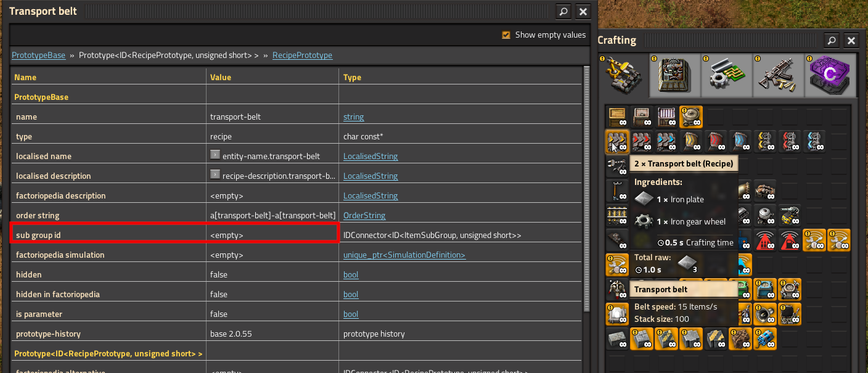The width and height of the screenshot is (868, 373).
Task: Open the bool link for is parameter
Action: (x=351, y=314)
